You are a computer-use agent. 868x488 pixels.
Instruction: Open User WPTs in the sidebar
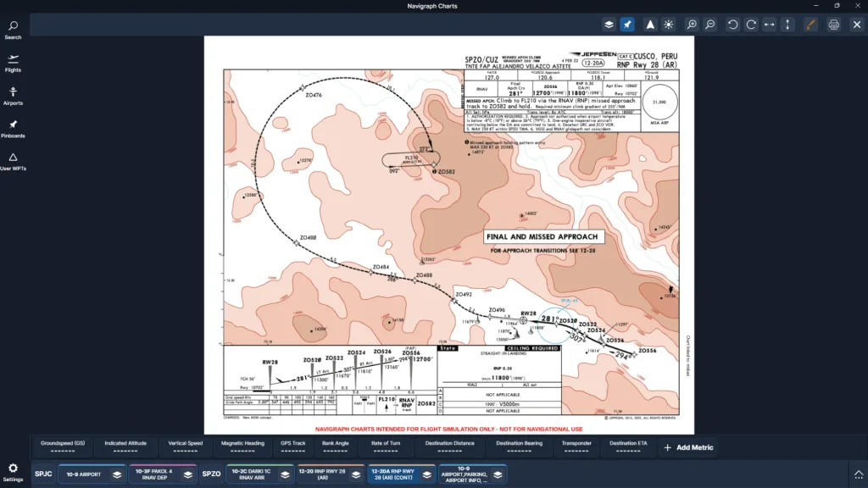(13, 162)
